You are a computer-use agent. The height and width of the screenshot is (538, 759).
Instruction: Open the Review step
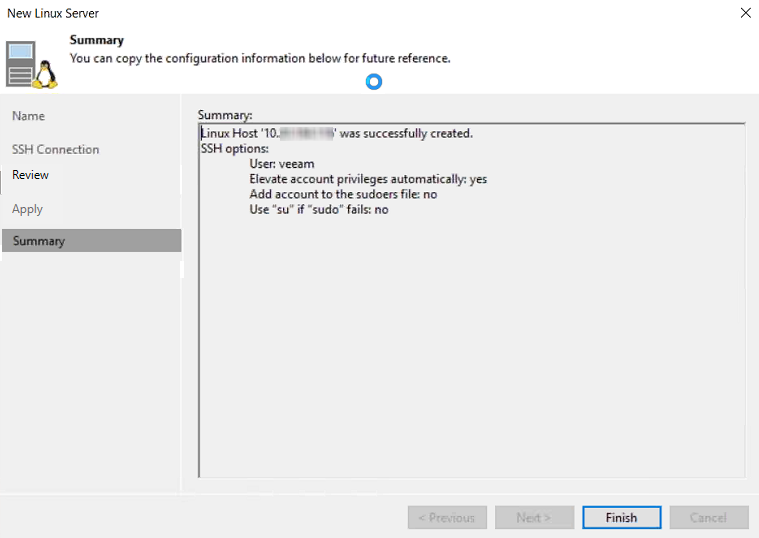pos(31,175)
